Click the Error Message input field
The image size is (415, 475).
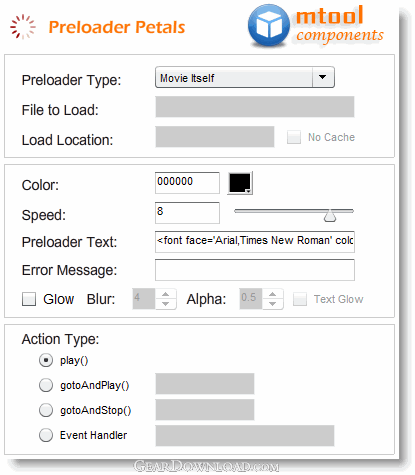(x=255, y=270)
